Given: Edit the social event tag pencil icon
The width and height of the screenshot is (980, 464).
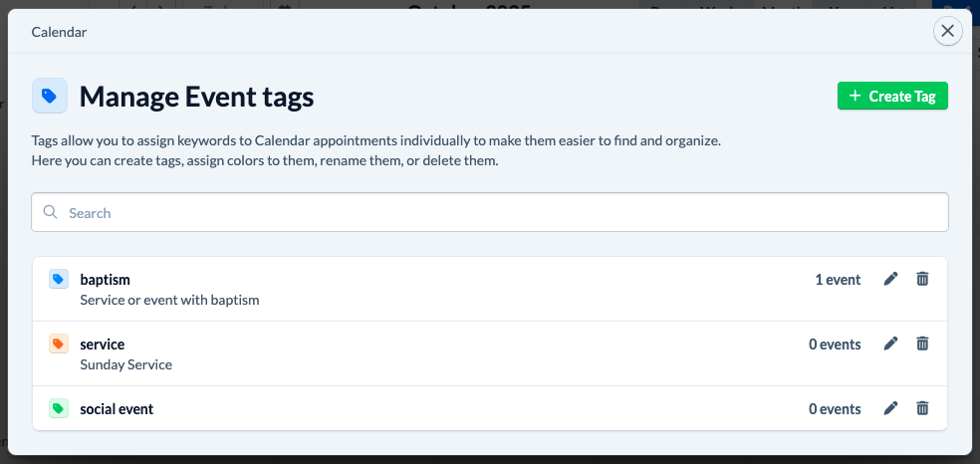Looking at the screenshot, I should (x=891, y=408).
